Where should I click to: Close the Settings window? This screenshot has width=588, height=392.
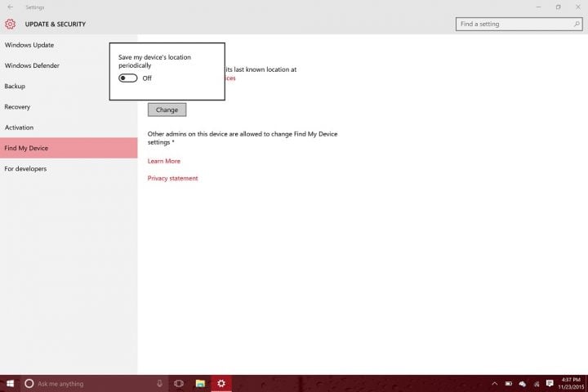[x=578, y=7]
